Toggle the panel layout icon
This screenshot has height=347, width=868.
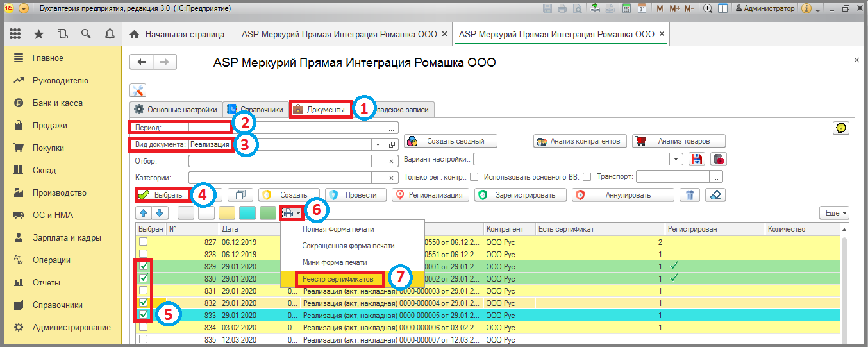tap(723, 9)
